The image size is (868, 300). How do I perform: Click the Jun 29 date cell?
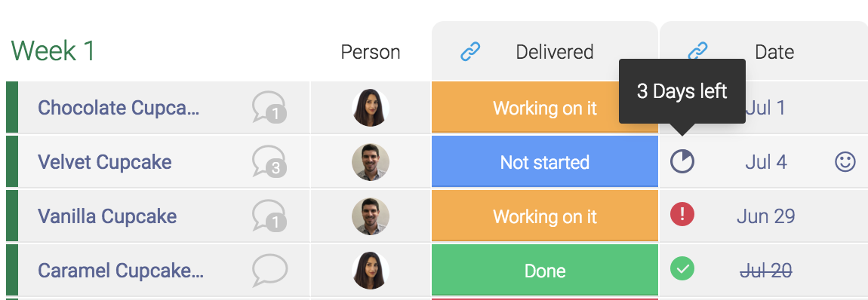(765, 216)
